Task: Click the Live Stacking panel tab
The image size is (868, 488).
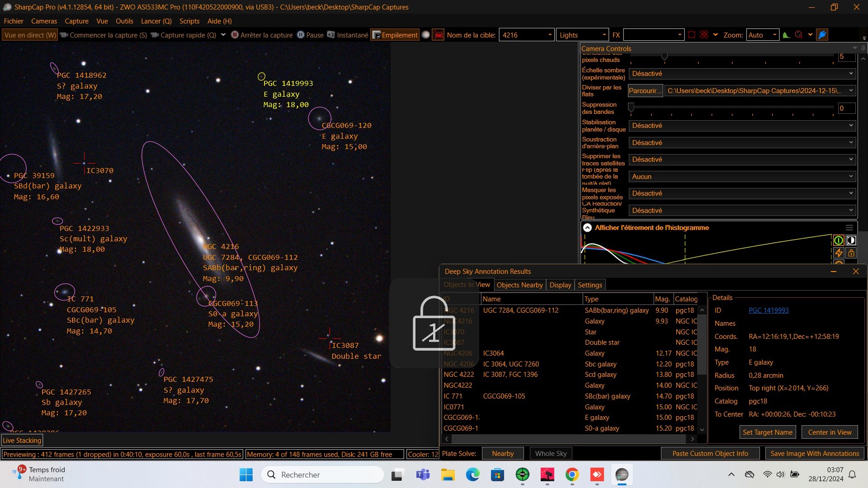Action: click(22, 441)
